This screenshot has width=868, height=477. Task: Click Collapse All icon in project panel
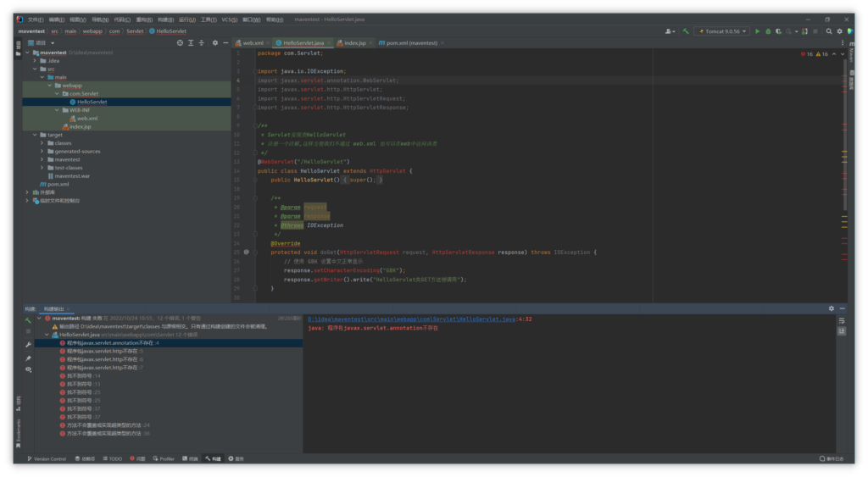202,42
